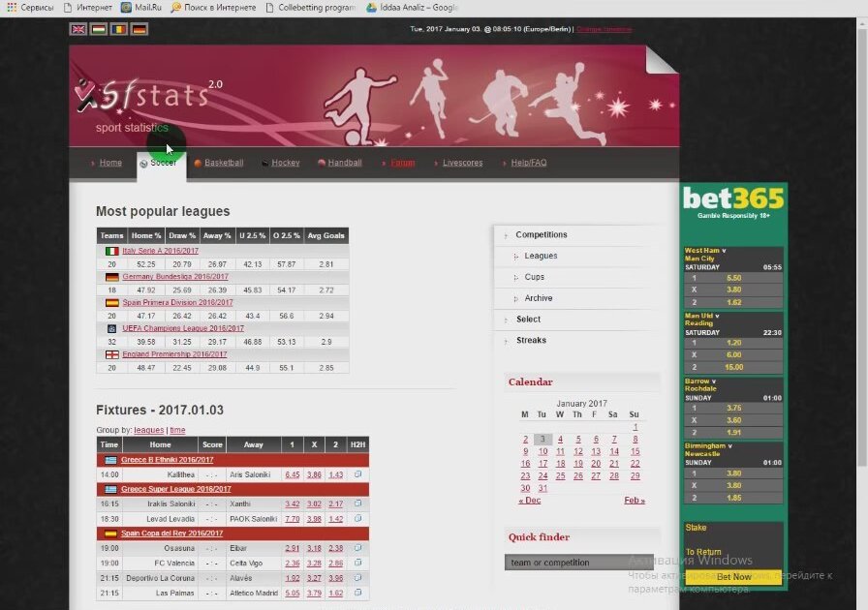
Task: Group fixtures by time
Action: (x=177, y=430)
